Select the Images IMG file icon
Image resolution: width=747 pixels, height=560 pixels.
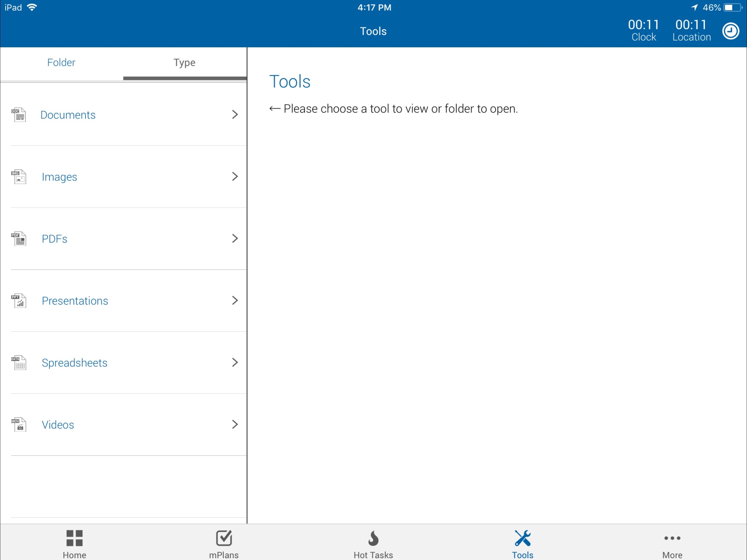pos(19,177)
